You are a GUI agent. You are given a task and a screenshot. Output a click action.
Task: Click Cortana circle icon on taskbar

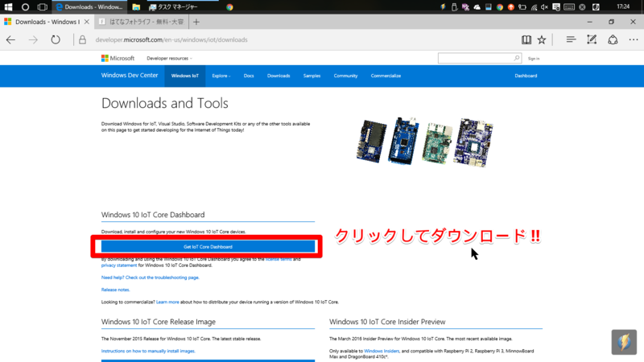(26, 6)
